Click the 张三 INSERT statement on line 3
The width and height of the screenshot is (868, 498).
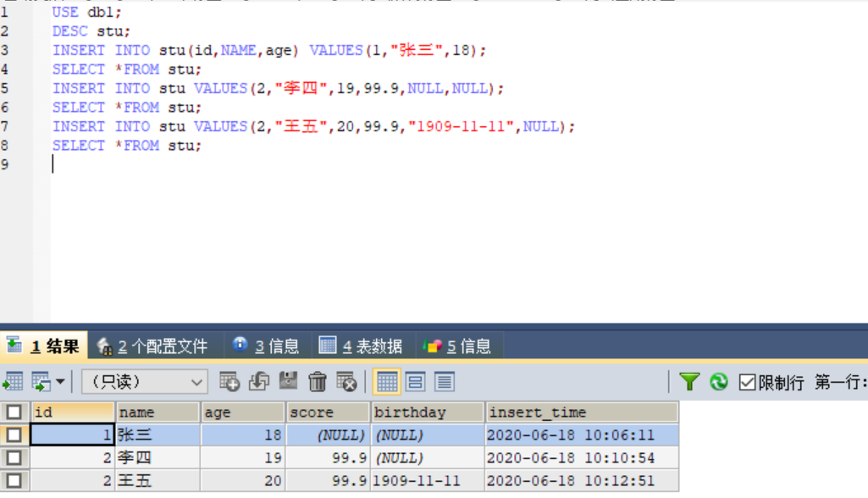pos(269,51)
